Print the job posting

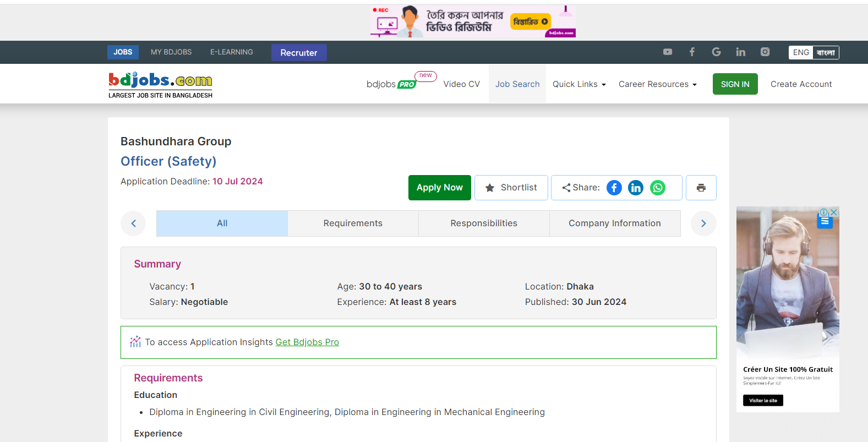pos(701,188)
